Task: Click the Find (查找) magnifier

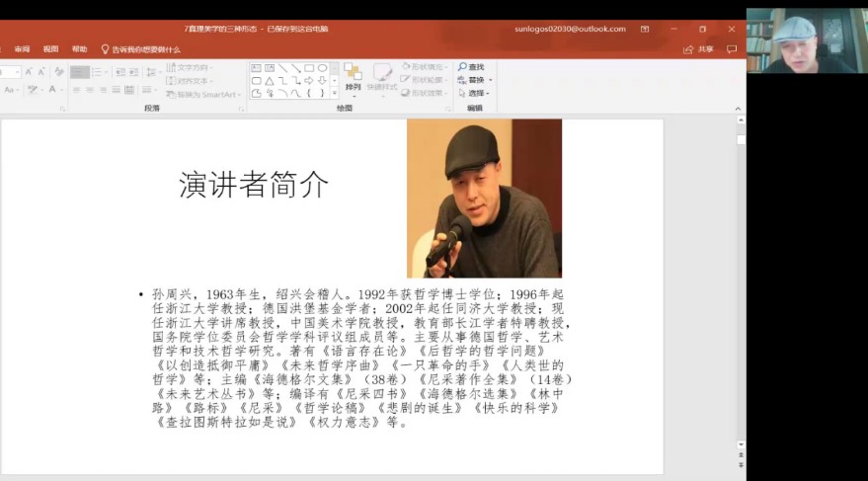Action: tap(463, 67)
